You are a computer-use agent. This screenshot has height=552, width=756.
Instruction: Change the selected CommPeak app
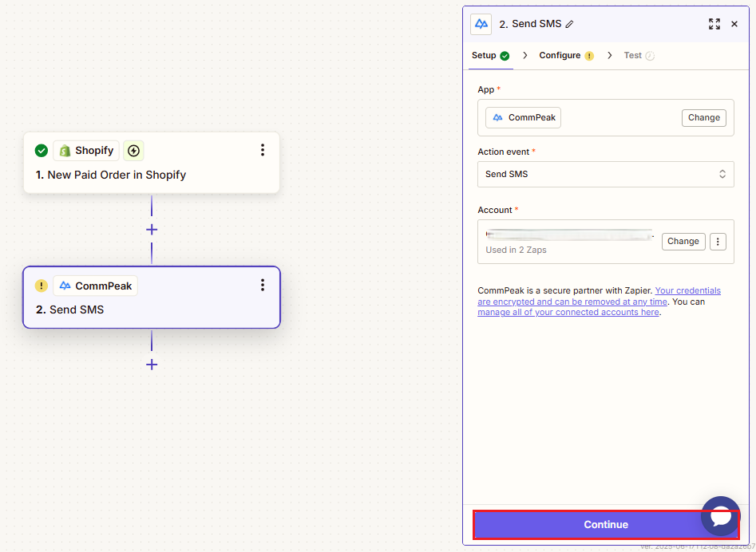pyautogui.click(x=703, y=117)
